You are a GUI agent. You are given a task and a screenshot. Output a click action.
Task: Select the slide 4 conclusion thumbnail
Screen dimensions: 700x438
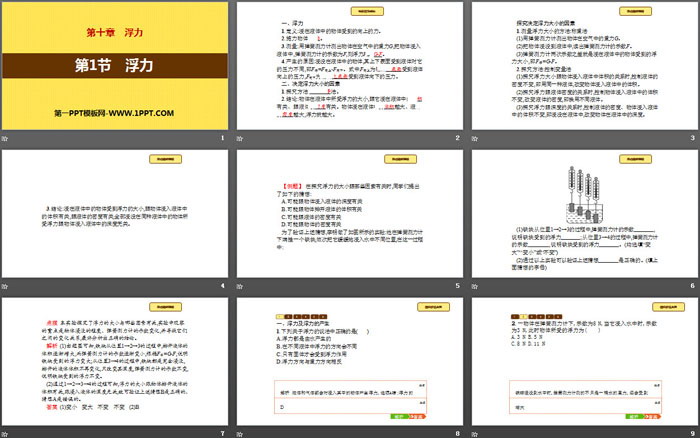115,213
